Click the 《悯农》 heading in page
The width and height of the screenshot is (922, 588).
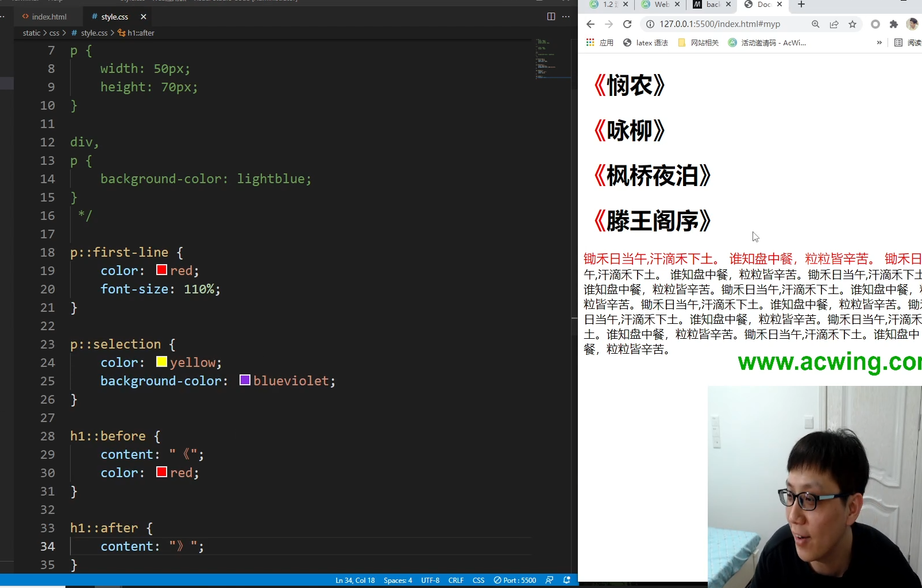[630, 86]
